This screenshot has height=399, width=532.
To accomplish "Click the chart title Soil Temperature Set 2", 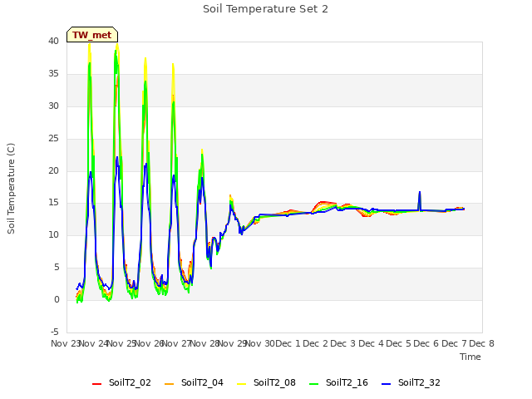I will (x=266, y=9).
